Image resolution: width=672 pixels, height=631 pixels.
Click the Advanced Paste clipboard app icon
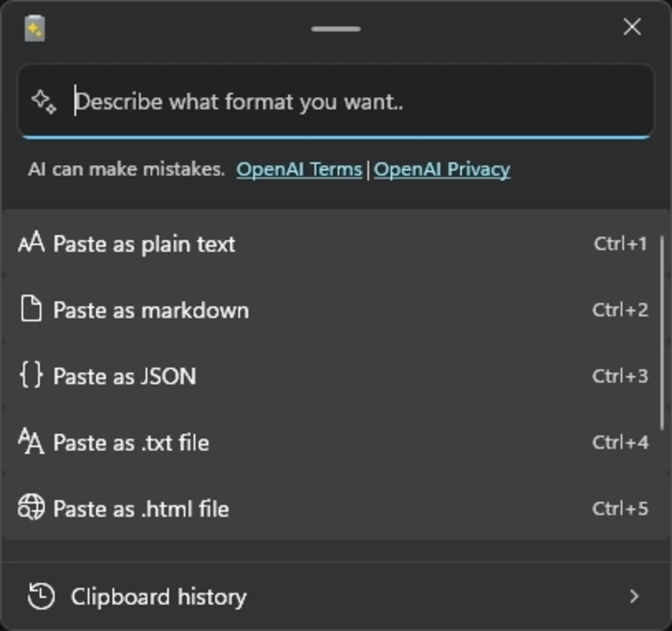(x=34, y=28)
